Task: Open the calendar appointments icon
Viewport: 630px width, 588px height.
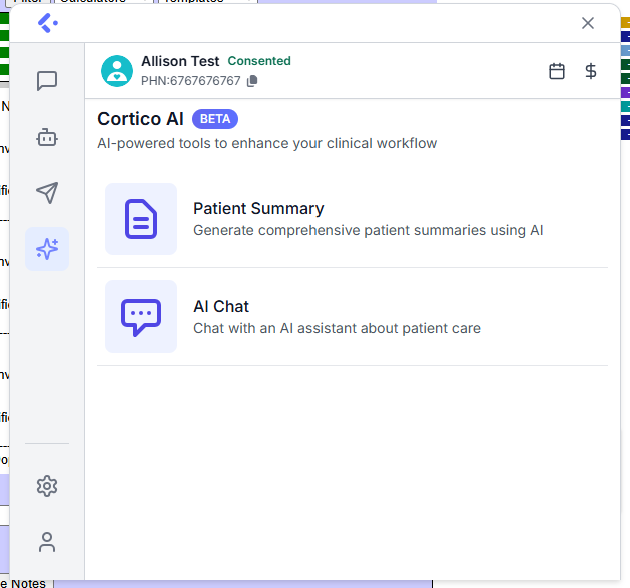Action: (x=557, y=71)
